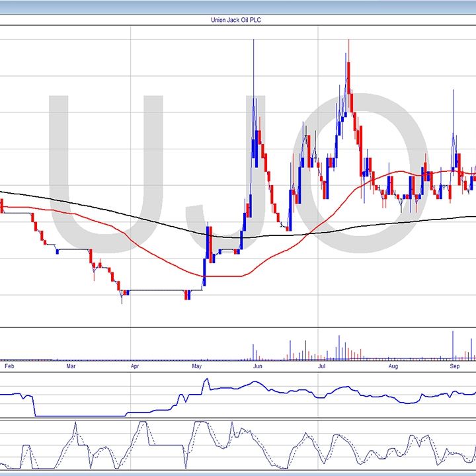Click the tallest volume bar in September
The height and width of the screenshot is (476, 476).
(453, 344)
